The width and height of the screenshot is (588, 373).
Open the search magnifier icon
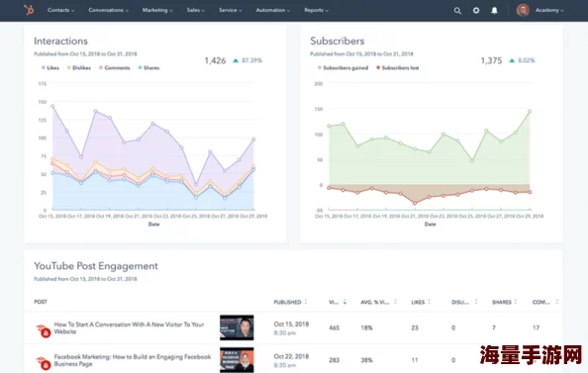coord(457,11)
